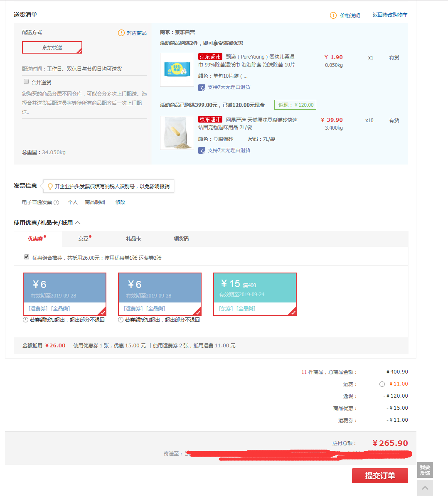
Task: Click the 返现 ¥120.00 badge
Action: [x=295, y=105]
